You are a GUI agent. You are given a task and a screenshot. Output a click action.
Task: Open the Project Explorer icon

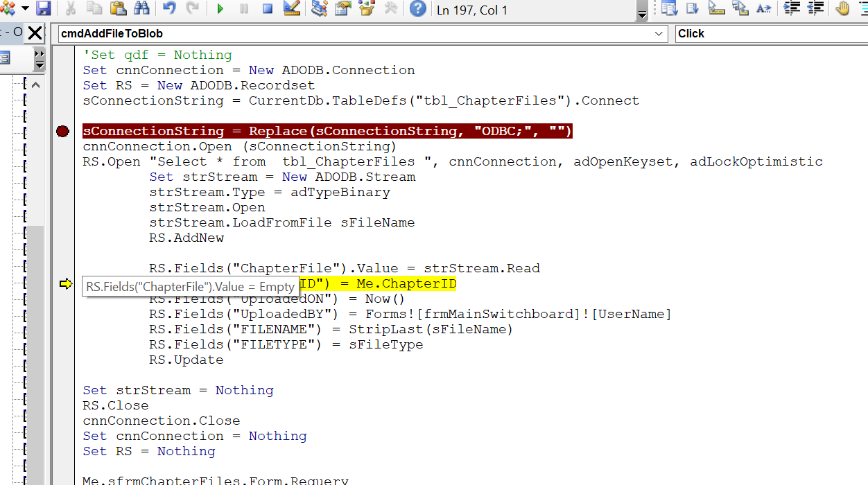(x=320, y=9)
